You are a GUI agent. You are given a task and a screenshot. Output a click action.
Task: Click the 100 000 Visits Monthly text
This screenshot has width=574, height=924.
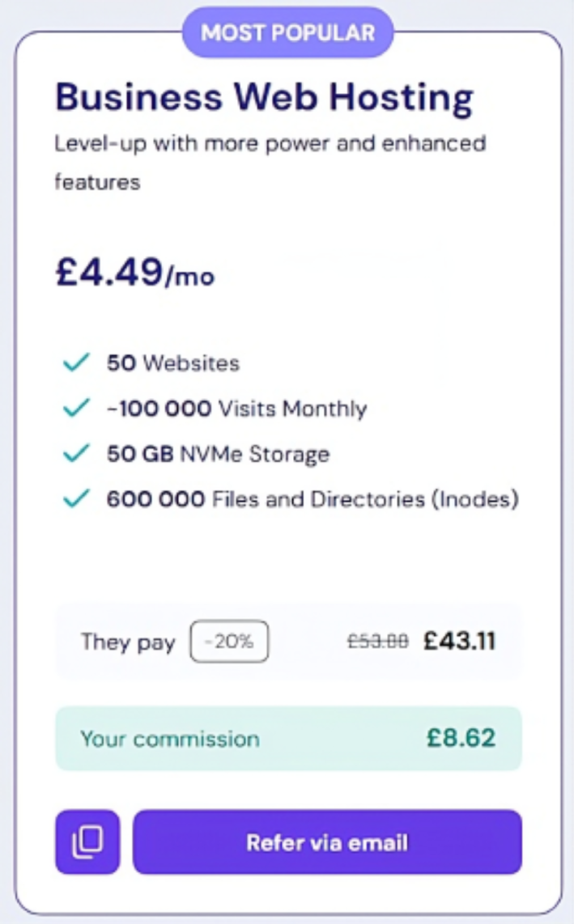click(236, 409)
